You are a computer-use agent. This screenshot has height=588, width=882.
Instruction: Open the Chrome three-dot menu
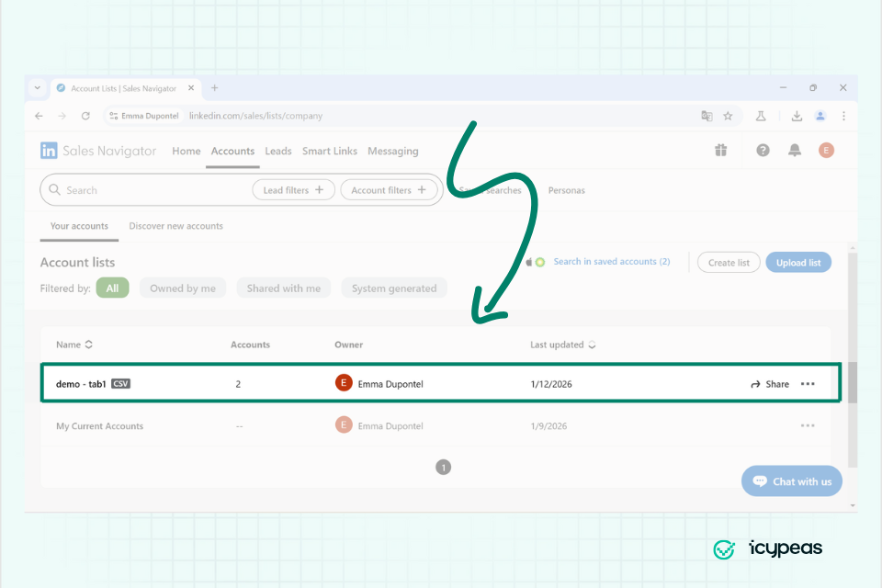point(843,116)
